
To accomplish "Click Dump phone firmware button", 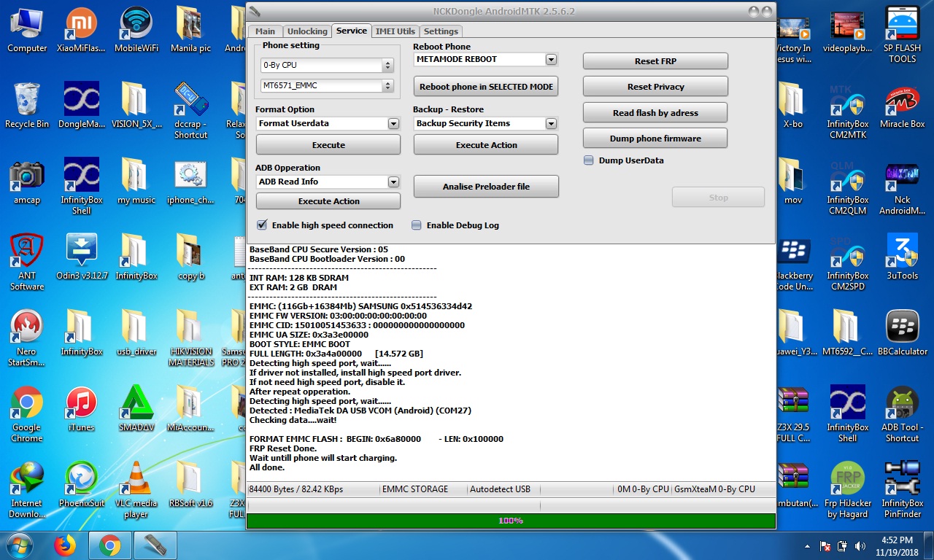I will (655, 138).
